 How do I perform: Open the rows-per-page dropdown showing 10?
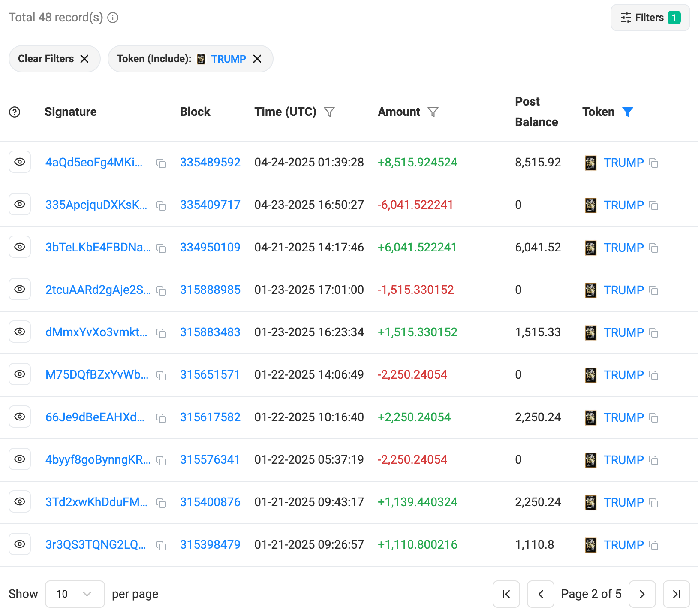(x=75, y=594)
